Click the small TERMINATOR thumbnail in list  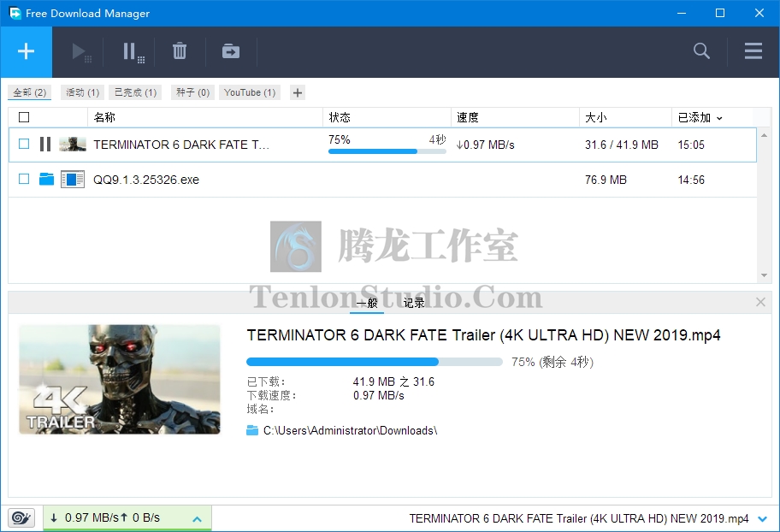73,145
